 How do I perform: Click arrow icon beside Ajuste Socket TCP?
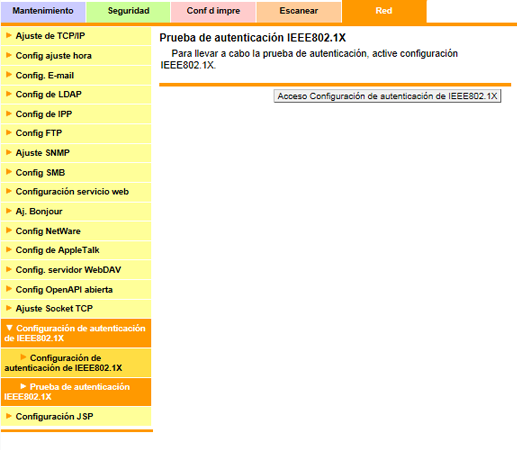[x=9, y=308]
